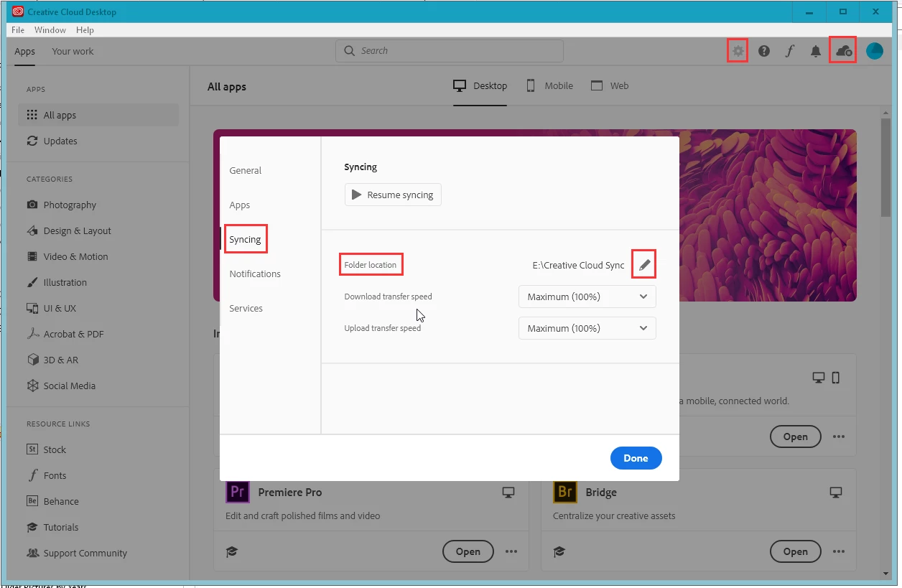This screenshot has height=588, width=902.
Task: Open more options ellipsis for Bridge
Action: point(839,551)
